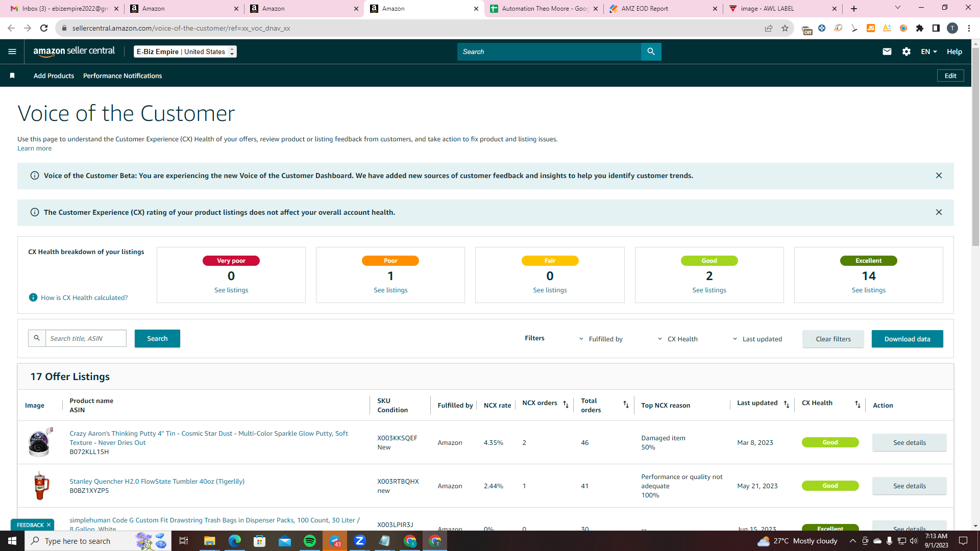Click the Download data button

(x=907, y=339)
